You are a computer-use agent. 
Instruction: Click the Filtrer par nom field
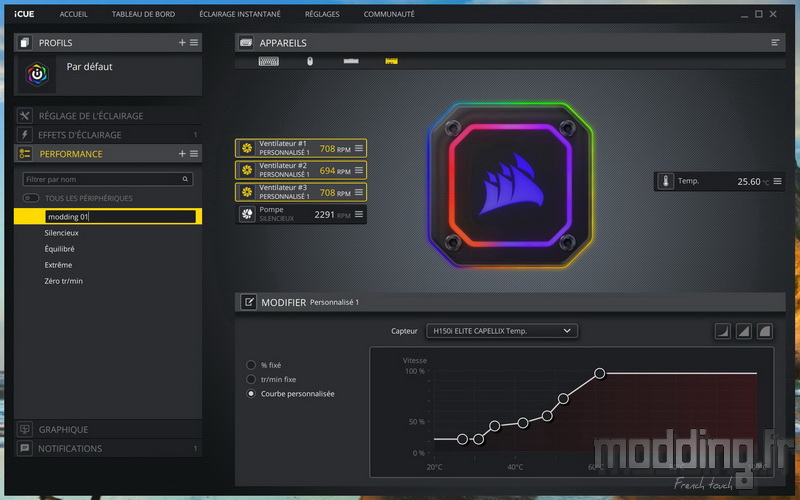click(108, 179)
